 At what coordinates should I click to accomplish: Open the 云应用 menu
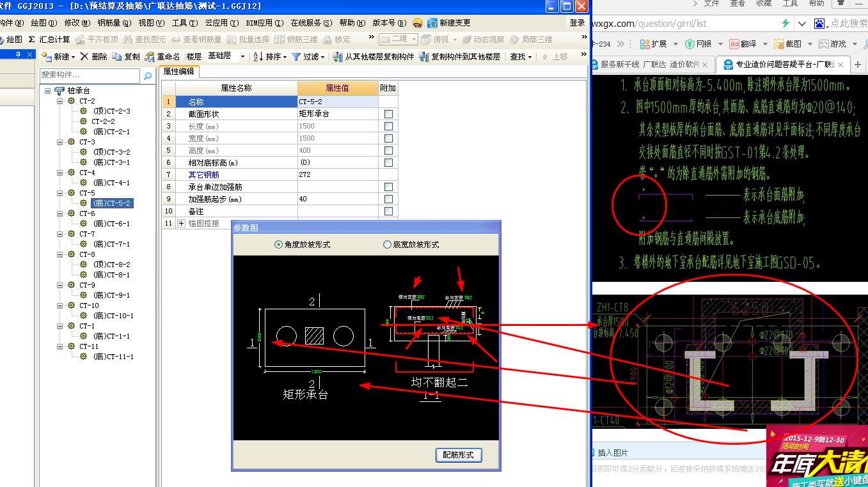coord(221,23)
